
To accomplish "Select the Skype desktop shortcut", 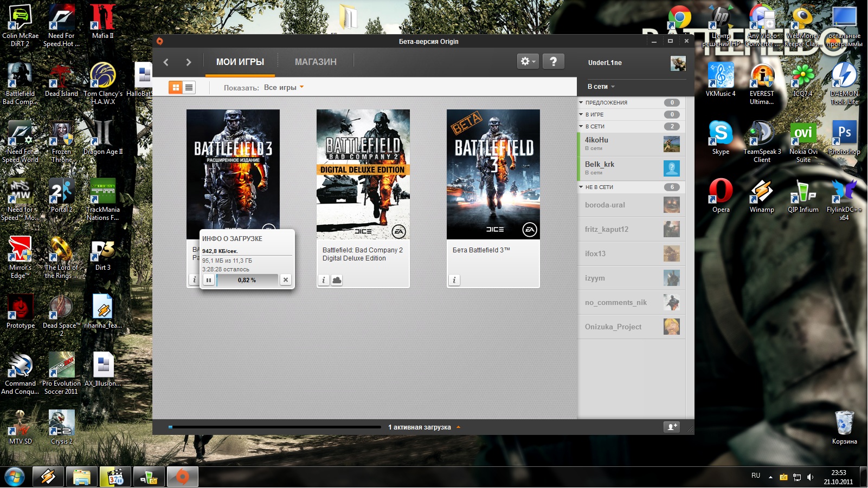I will click(721, 138).
